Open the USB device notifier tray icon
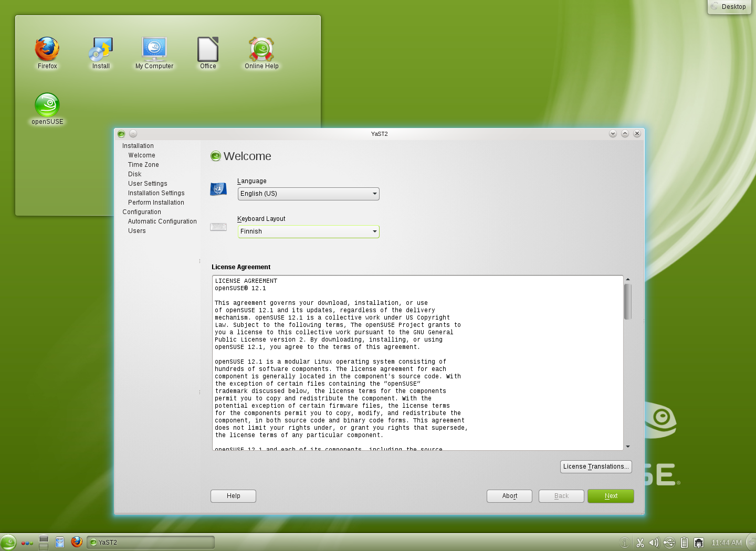The image size is (756, 551). 669,543
